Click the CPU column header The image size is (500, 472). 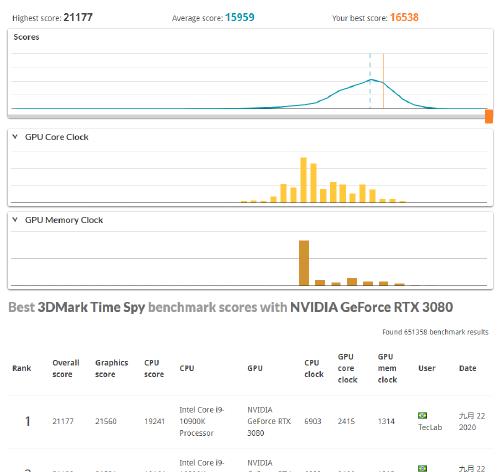(x=187, y=368)
